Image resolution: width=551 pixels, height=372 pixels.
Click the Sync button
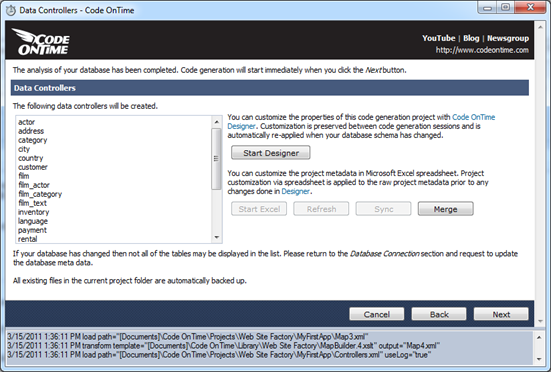coord(383,209)
